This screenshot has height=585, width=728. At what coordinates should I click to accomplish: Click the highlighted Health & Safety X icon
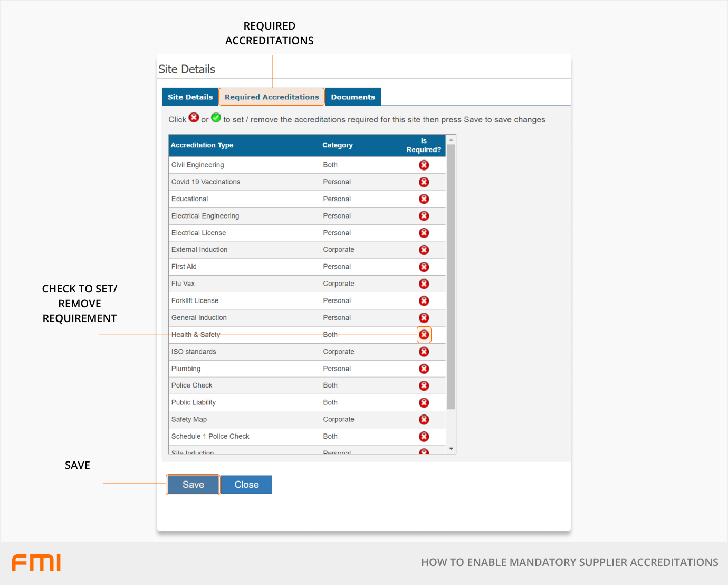coord(424,335)
